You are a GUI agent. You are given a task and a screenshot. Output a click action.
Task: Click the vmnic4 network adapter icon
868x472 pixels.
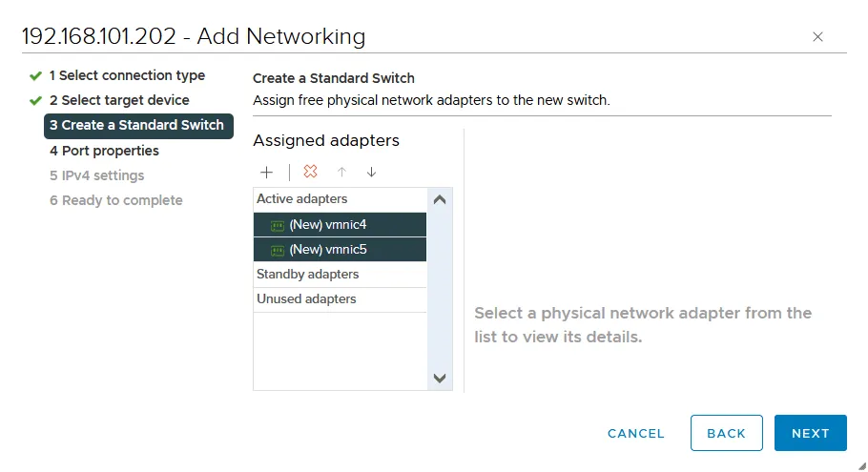click(x=278, y=226)
